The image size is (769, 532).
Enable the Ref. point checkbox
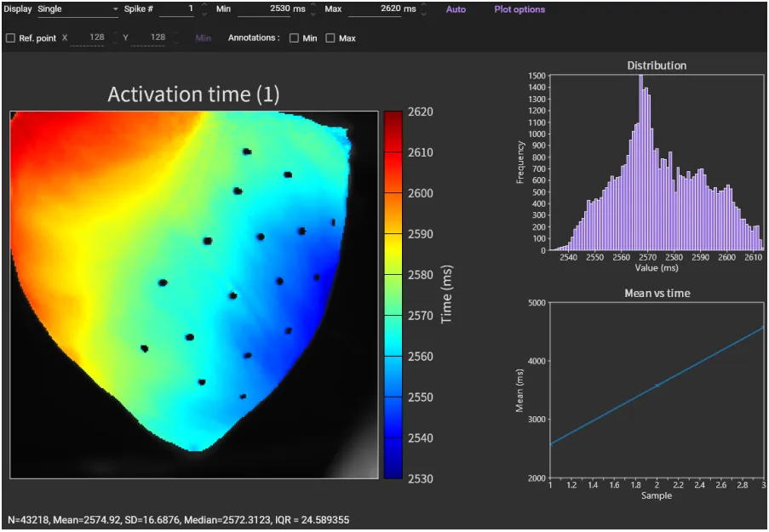coord(11,38)
